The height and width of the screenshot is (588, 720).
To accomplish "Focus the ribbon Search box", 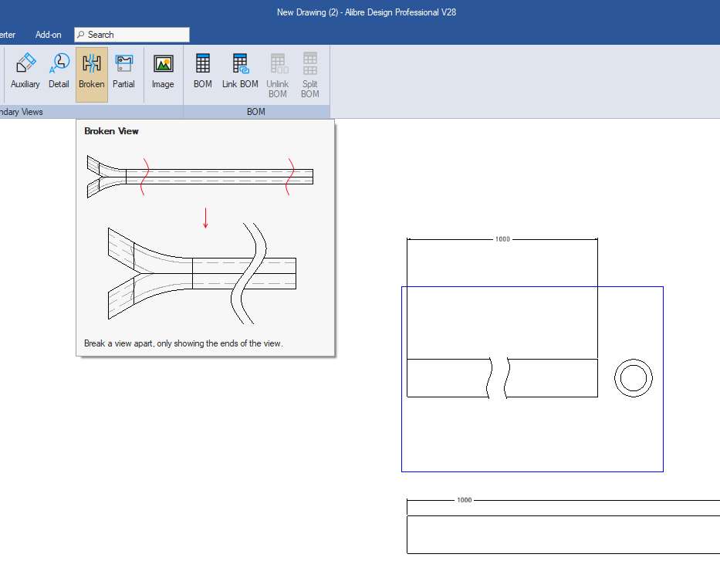I will tap(132, 35).
